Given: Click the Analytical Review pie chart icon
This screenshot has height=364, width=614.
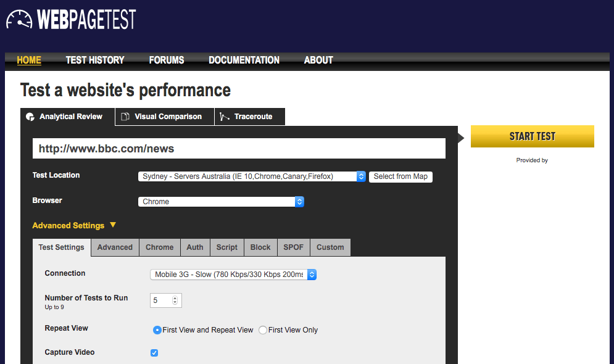Looking at the screenshot, I should (30, 117).
